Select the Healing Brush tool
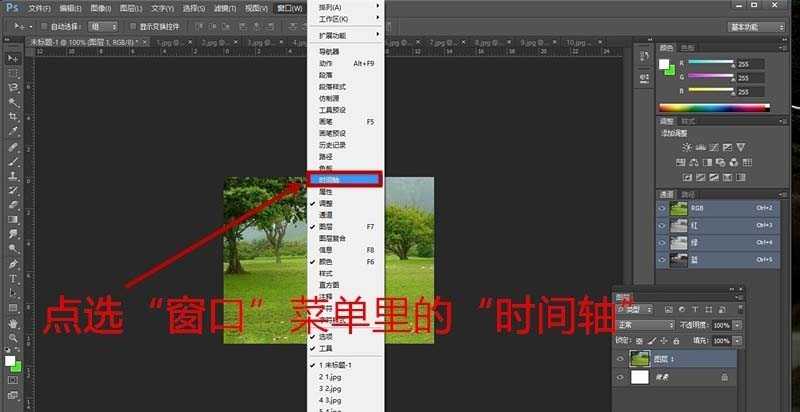 tap(13, 147)
